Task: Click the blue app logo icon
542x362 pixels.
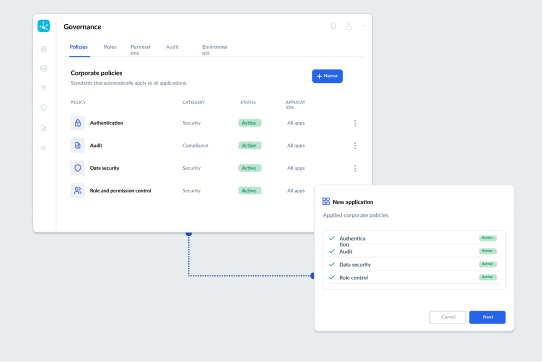Action: click(x=44, y=26)
